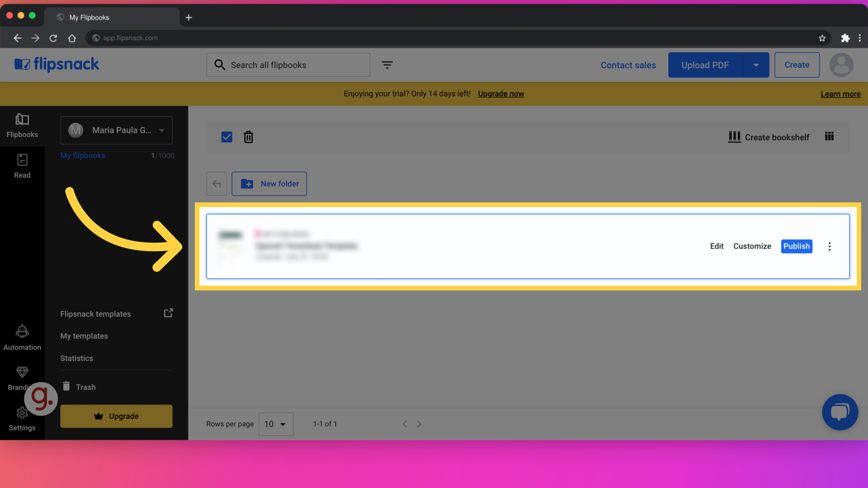Click Upgrade now trial banner link
The height and width of the screenshot is (488, 868).
point(501,94)
